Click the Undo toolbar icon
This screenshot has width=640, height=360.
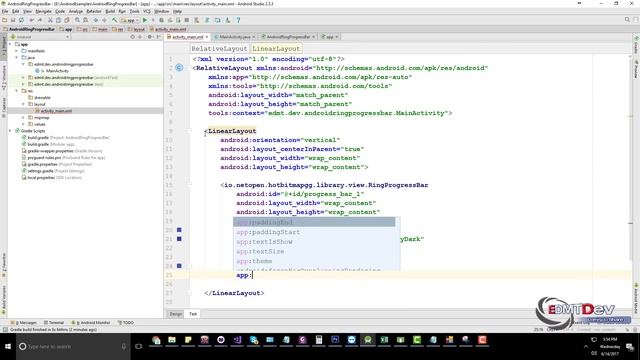[x=31, y=20]
